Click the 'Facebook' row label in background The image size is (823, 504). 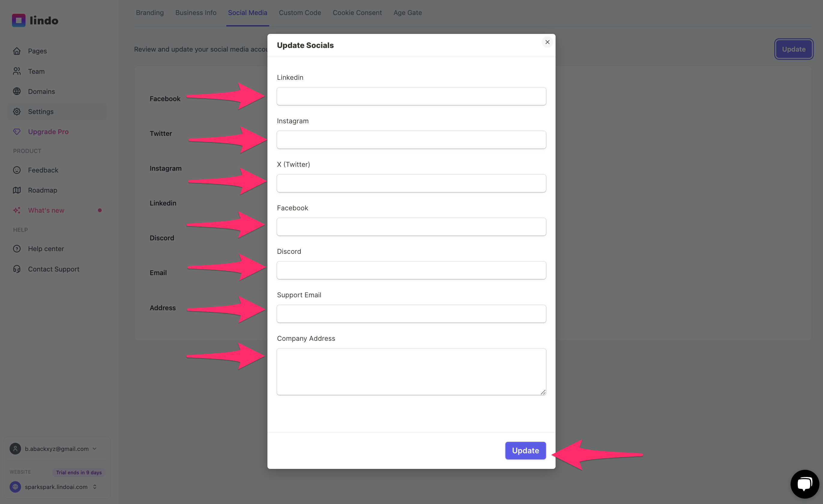[165, 99]
